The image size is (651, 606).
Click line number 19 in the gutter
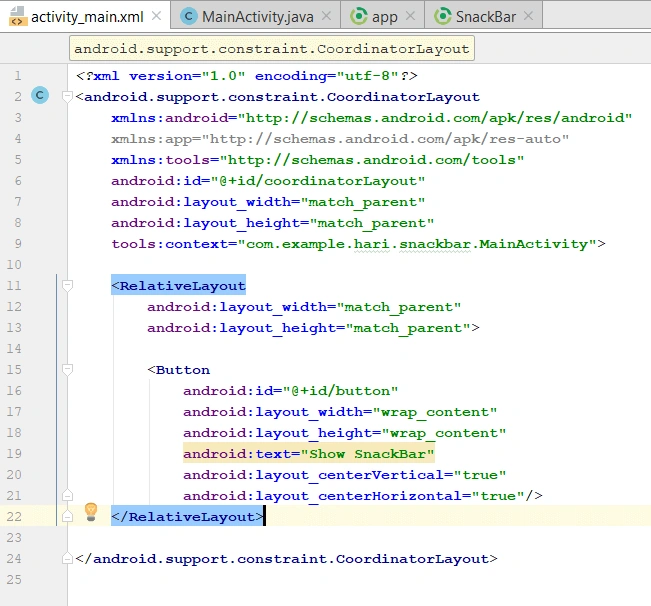point(14,453)
